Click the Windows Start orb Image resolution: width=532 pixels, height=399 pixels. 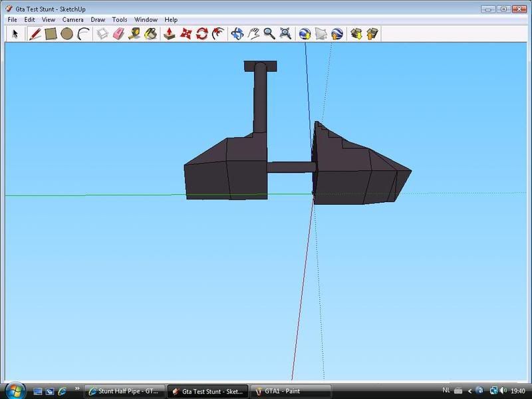15,391
